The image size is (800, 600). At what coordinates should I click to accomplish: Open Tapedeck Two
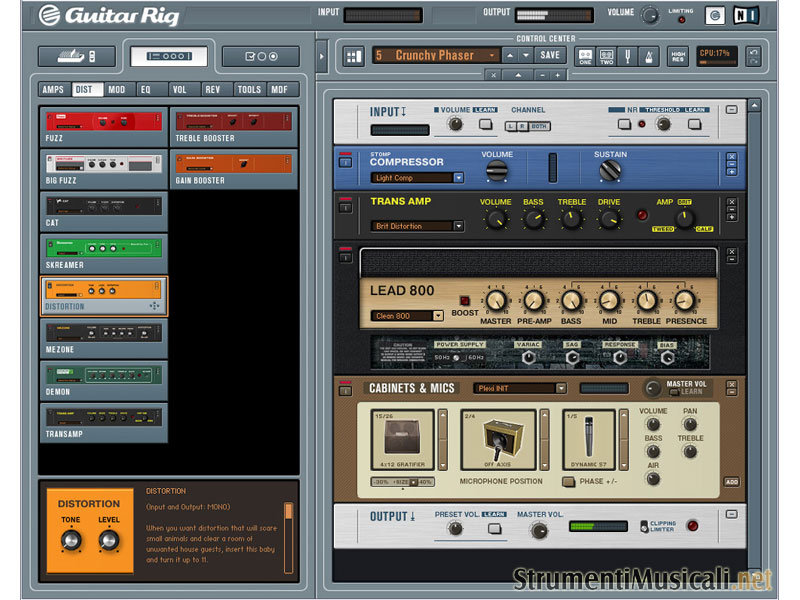point(606,57)
